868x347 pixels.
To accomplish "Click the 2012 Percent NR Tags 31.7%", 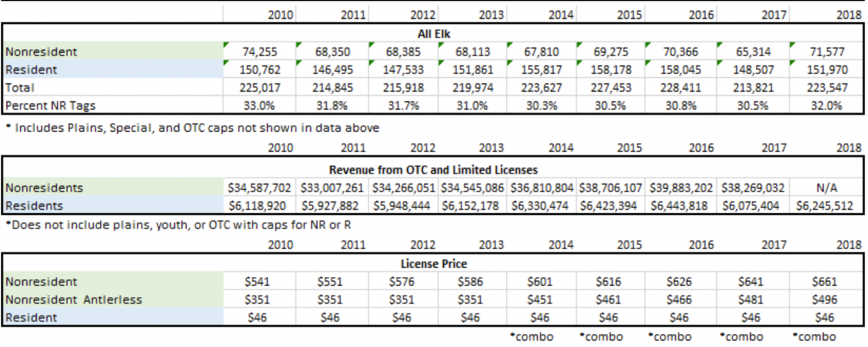I will coord(401,105).
